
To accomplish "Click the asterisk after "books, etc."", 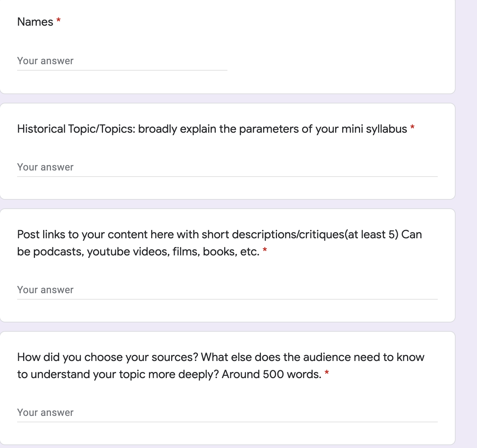I will pos(265,251).
